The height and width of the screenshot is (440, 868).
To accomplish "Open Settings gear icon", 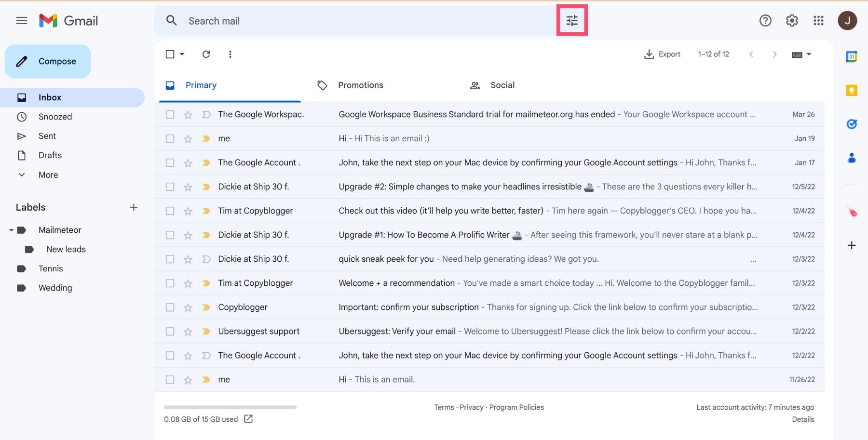I will [x=792, y=21].
